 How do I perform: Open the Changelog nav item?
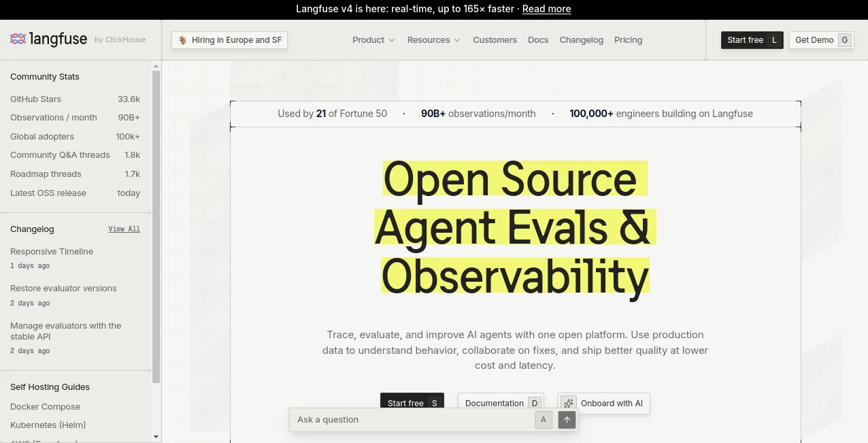581,40
